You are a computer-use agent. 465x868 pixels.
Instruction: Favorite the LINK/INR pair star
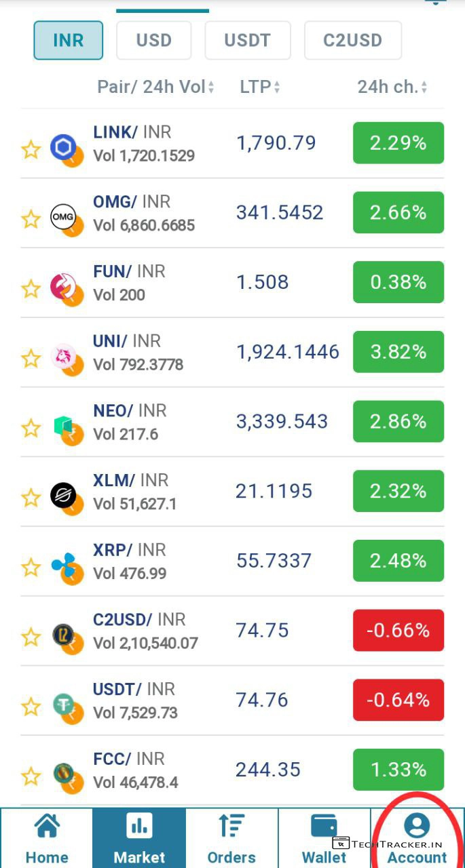[31, 149]
